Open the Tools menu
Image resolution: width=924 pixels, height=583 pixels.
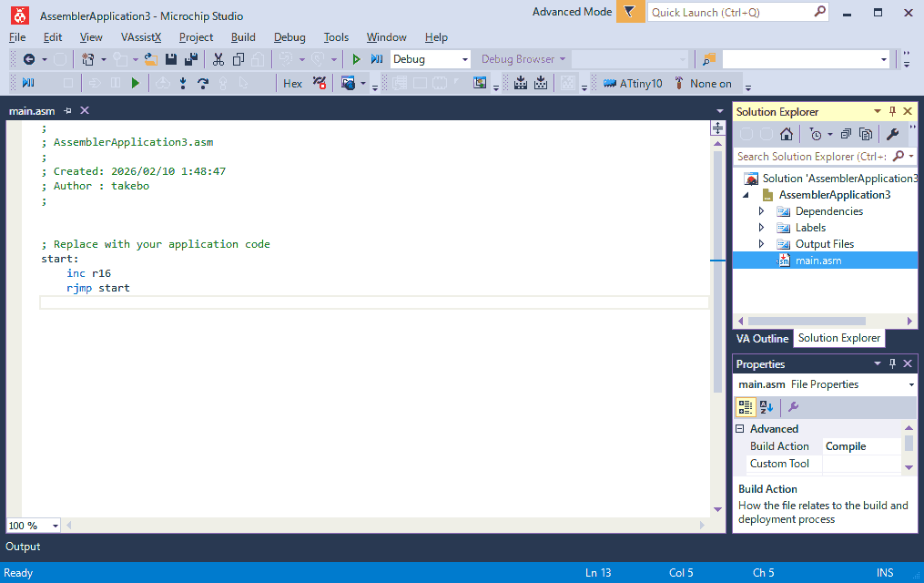click(336, 37)
